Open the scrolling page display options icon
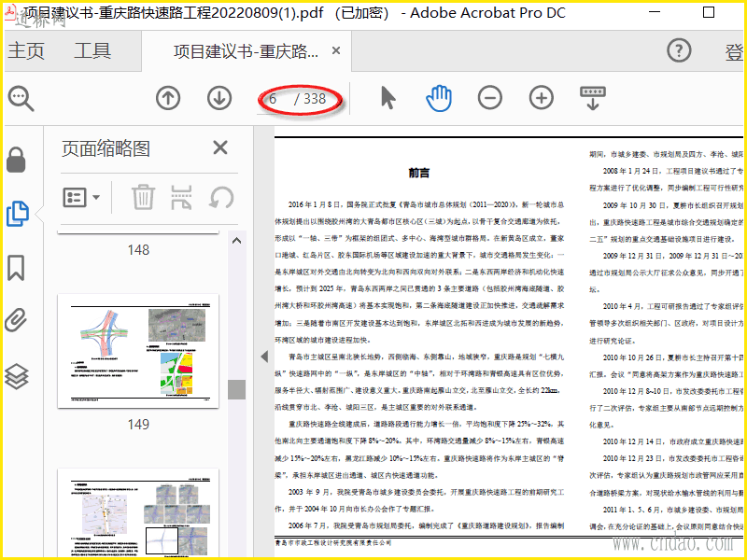 click(593, 98)
